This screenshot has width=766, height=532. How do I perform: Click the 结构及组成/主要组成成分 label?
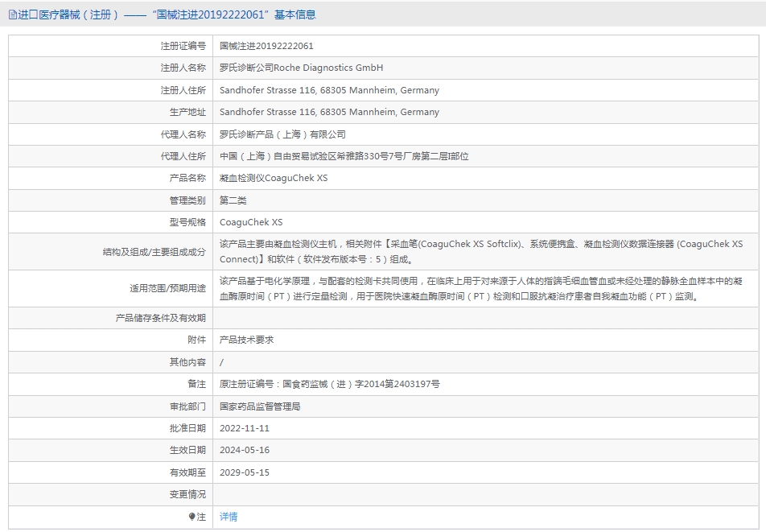point(154,252)
